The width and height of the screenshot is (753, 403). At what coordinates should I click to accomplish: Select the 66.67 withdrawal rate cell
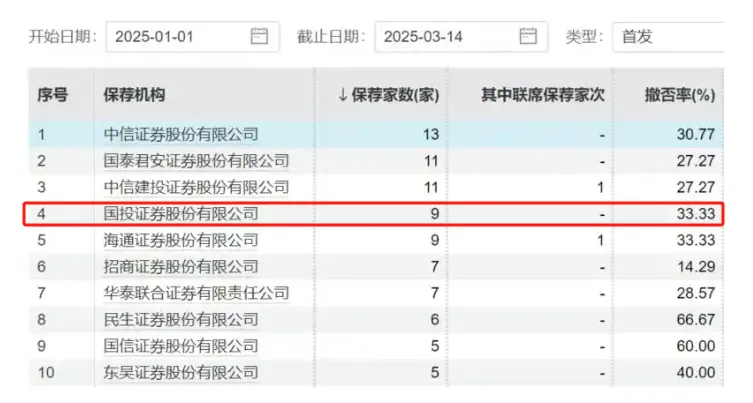pos(696,319)
